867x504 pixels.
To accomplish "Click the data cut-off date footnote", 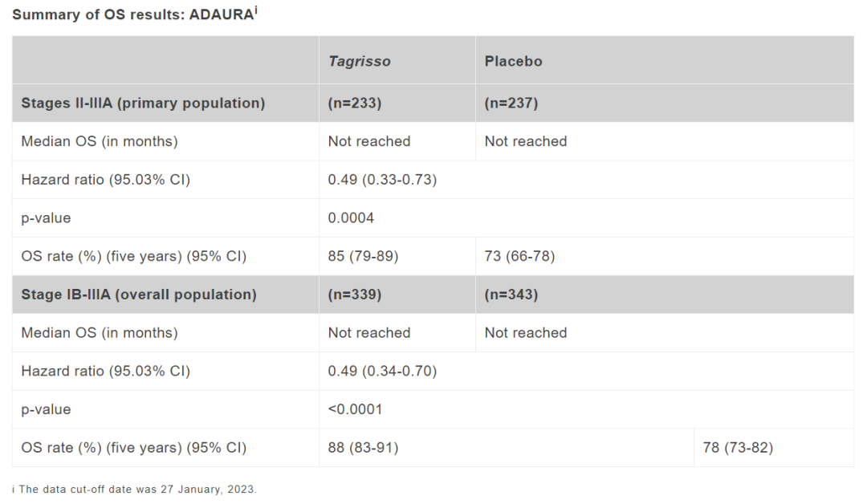I will (134, 490).
